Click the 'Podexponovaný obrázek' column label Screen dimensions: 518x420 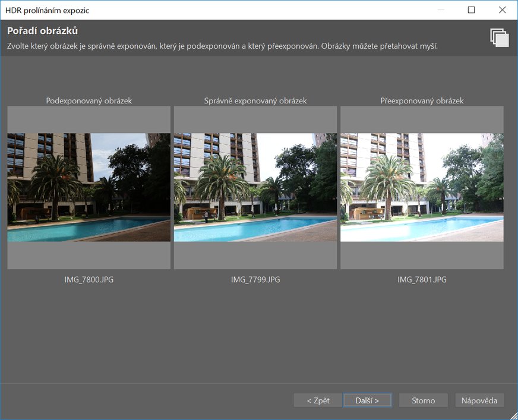(x=89, y=101)
